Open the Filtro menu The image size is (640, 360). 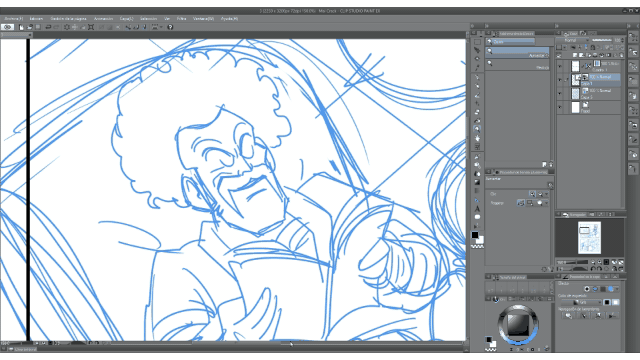(181, 19)
